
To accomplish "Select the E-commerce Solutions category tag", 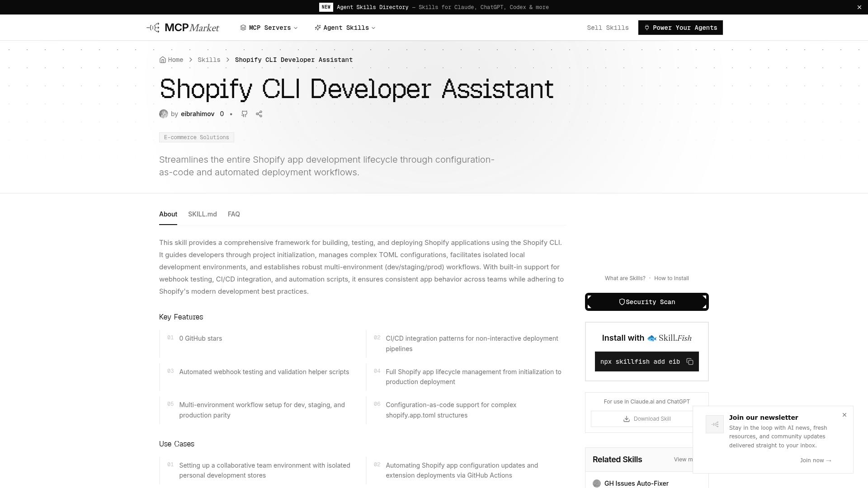I will click(197, 137).
